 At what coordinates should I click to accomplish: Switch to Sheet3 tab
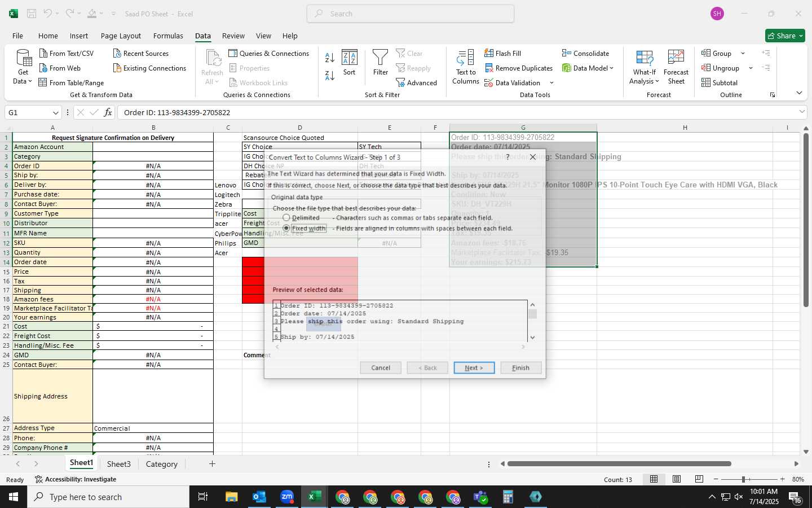click(x=119, y=464)
